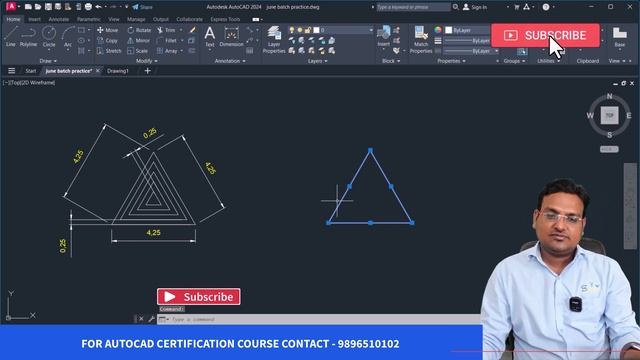The image size is (640, 360).
Task: Open the object color ByLayer dropdown
Action: click(468, 30)
